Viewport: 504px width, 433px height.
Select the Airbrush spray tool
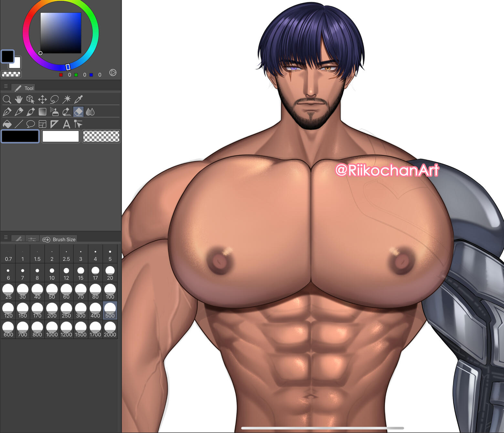(x=54, y=112)
